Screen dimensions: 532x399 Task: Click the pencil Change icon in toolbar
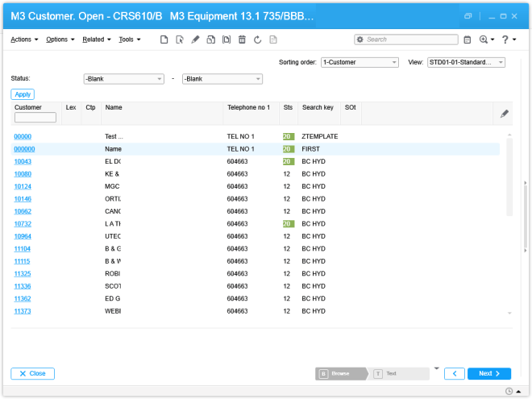tap(195, 39)
